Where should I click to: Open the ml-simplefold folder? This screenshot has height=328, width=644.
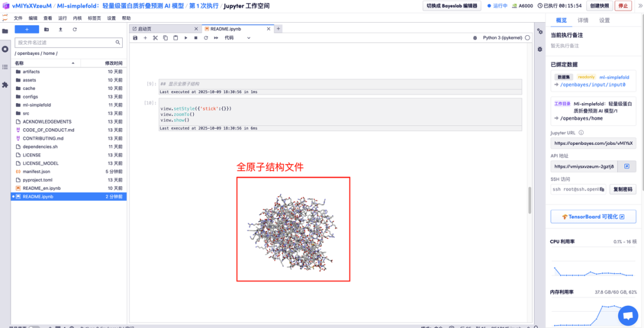[x=36, y=105]
